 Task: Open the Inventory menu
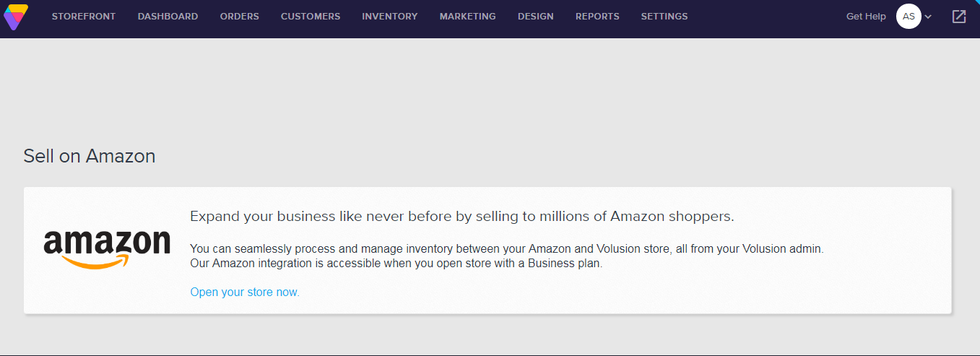(390, 17)
